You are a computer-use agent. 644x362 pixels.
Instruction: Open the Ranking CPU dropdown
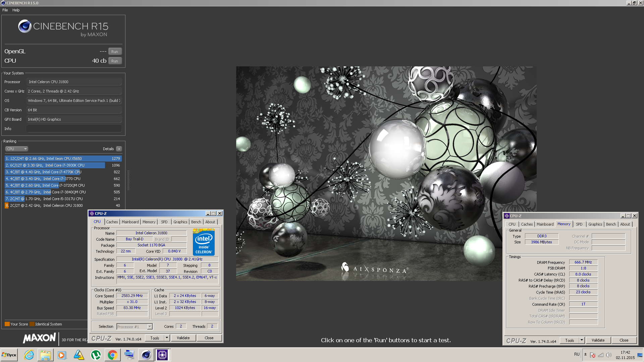pyautogui.click(x=16, y=149)
